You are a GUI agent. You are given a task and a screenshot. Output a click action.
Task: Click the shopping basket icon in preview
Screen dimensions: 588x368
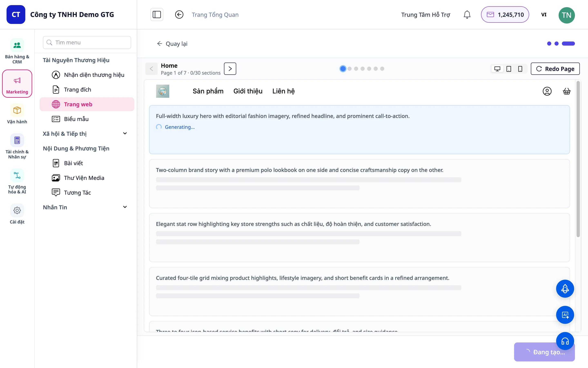[x=567, y=91]
